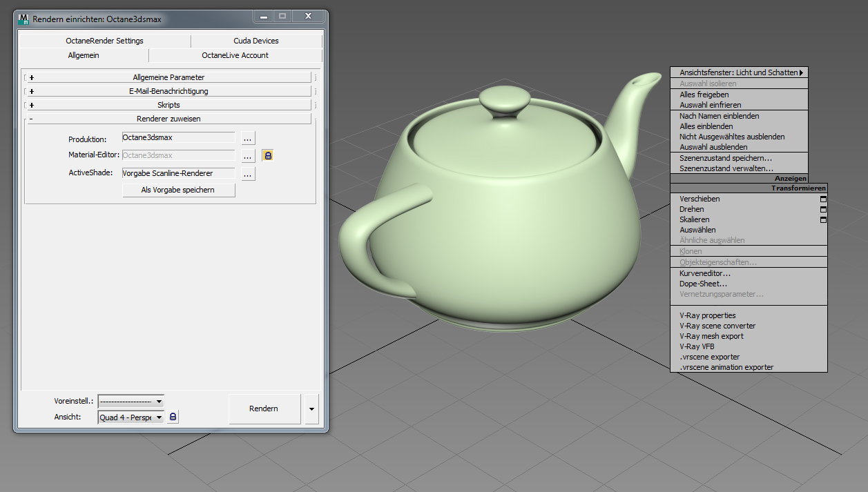Expand the Allgemeine Parameter rollout
The width and height of the screenshot is (868, 492).
point(168,77)
